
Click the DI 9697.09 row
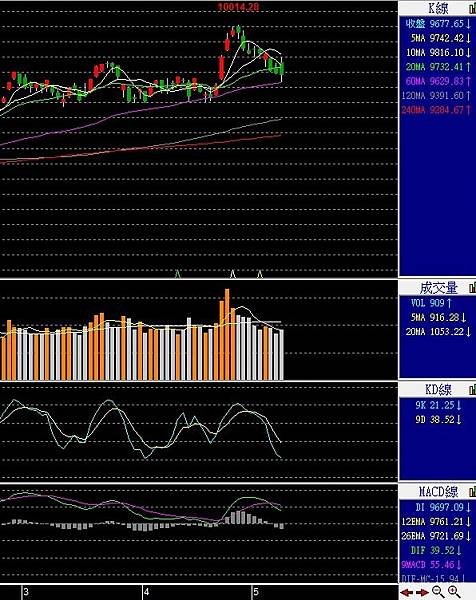443,507
